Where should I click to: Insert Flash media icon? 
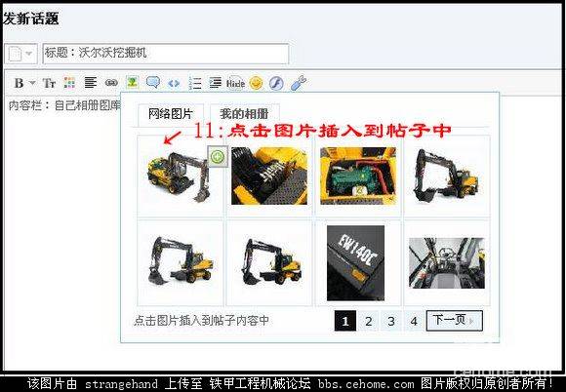coord(276,83)
